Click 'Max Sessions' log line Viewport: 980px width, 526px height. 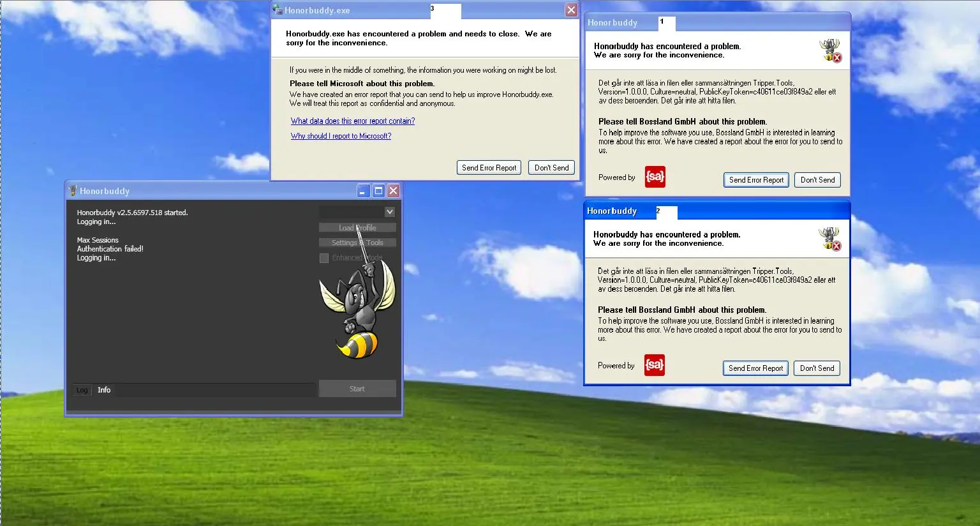tap(98, 240)
